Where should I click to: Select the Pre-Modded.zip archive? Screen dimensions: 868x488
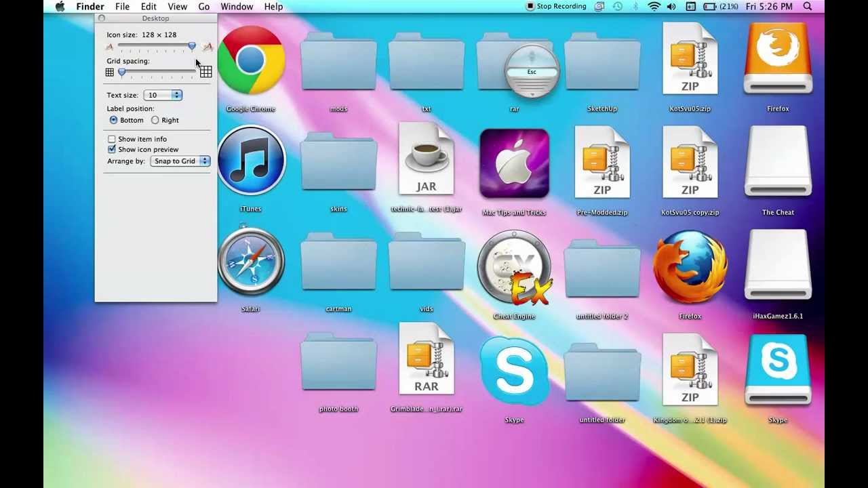pos(602,162)
